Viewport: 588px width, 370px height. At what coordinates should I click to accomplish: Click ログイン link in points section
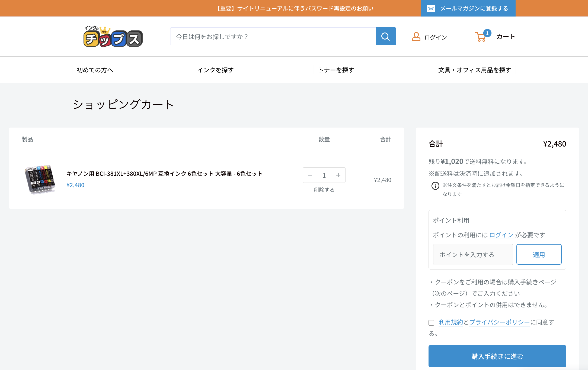[501, 235]
